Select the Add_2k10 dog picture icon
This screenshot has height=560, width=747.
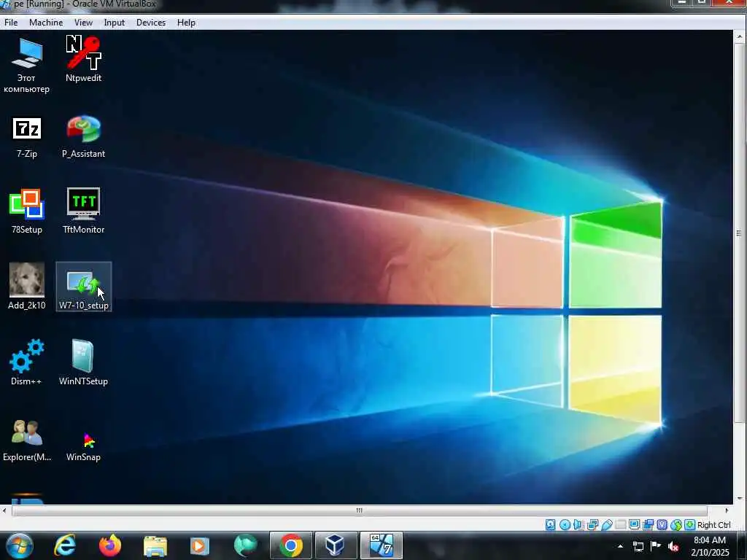(x=27, y=287)
